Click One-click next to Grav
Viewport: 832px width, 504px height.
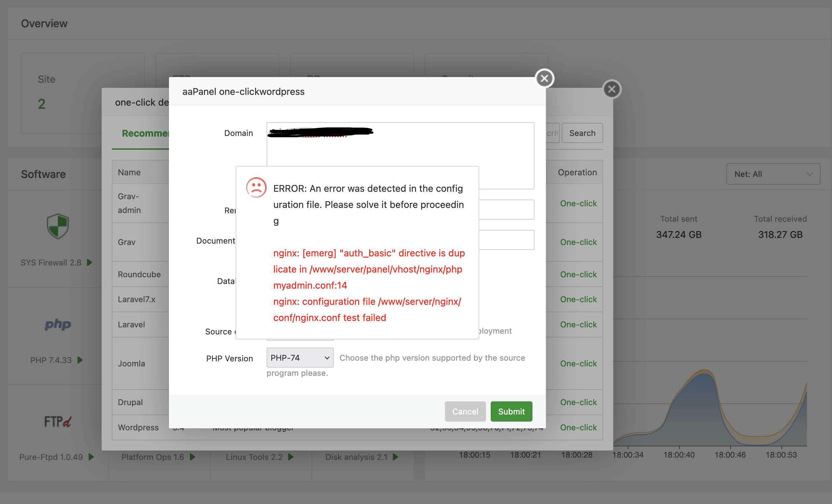click(578, 242)
